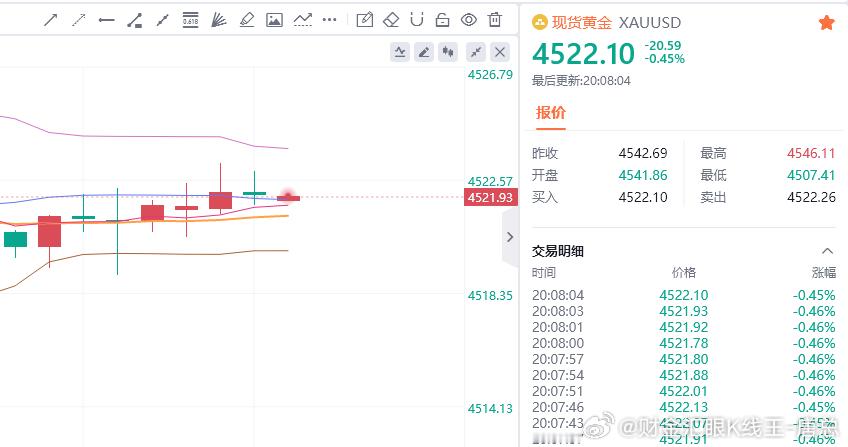Screen dimensions: 848x447
Task: Click the 最高 value 4546.11
Action: pos(811,153)
